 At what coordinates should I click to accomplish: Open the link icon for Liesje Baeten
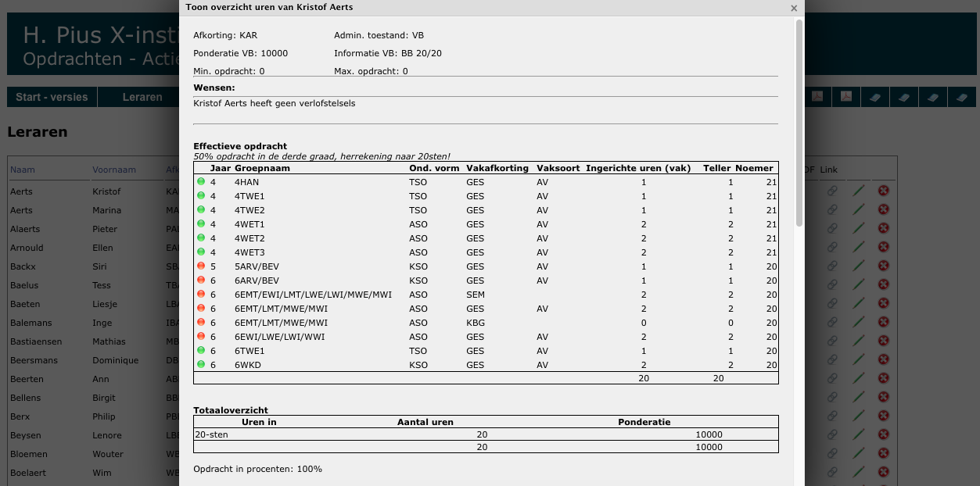pos(833,303)
